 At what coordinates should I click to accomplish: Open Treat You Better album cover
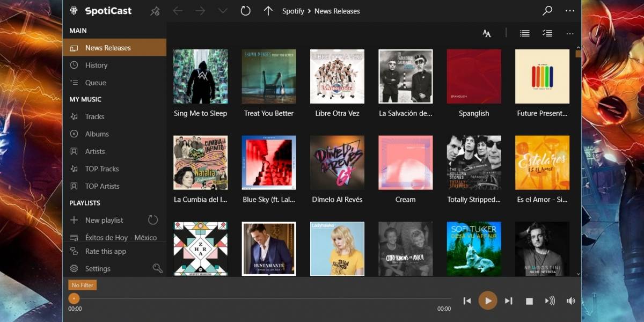269,77
